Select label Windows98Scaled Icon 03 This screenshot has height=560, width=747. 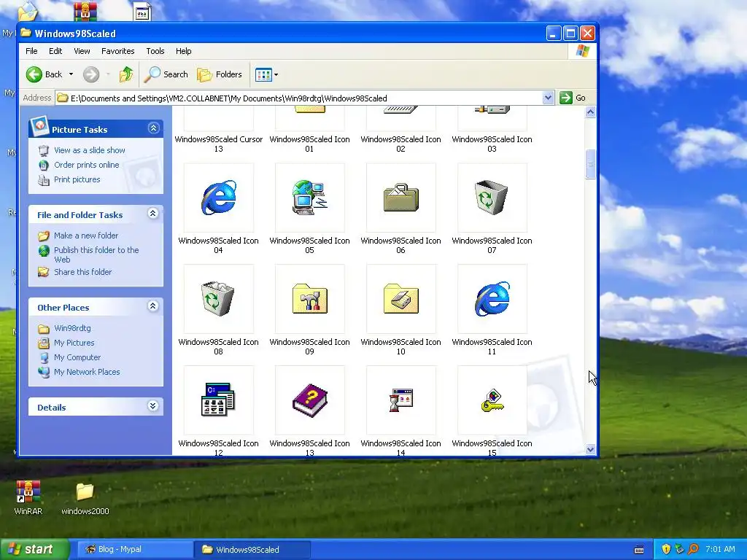492,144
